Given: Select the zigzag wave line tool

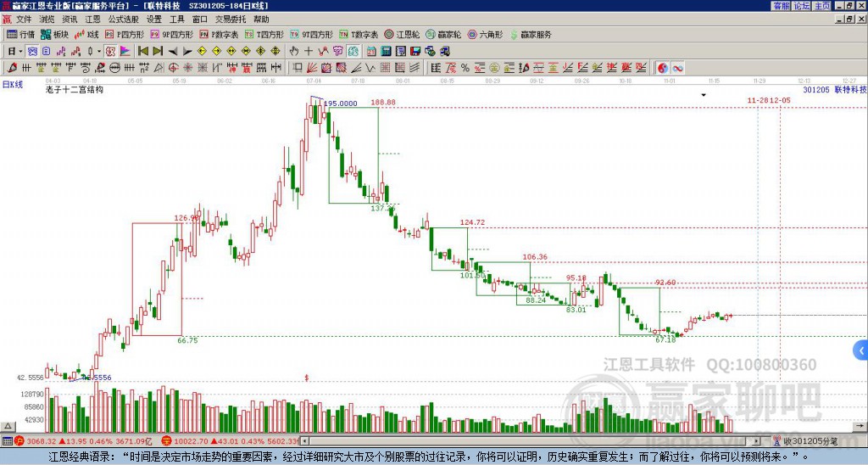Looking at the screenshot, I should 370,68.
